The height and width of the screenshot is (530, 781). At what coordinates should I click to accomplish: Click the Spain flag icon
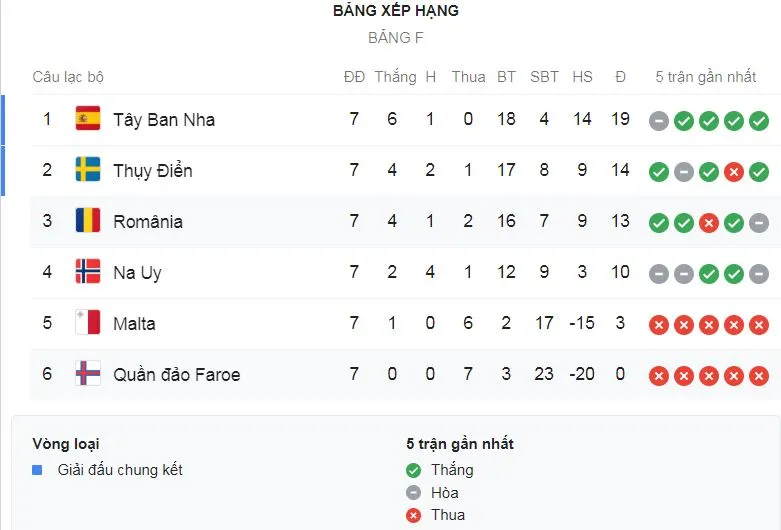[x=88, y=119]
